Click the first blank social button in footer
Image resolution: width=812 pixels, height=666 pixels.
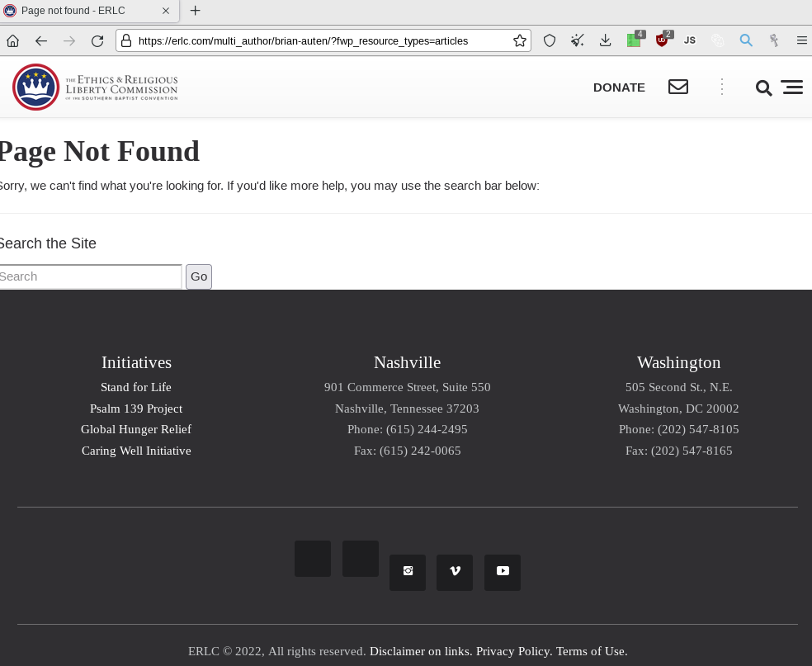313,558
